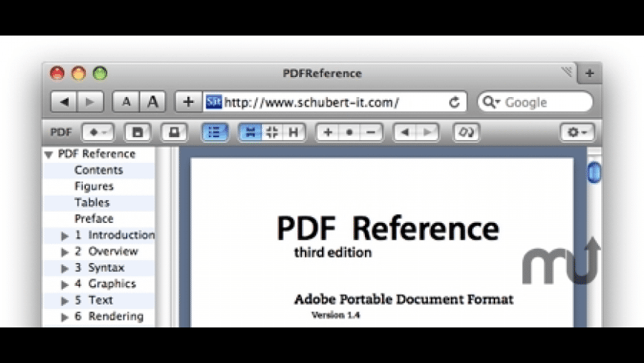The height and width of the screenshot is (363, 644).
Task: Open Preface in the outline
Action: pos(94,219)
